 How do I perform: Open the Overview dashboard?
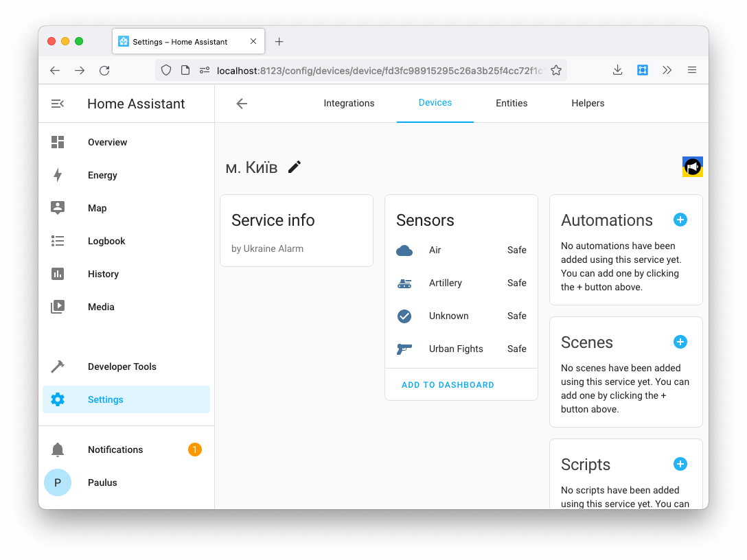[107, 142]
